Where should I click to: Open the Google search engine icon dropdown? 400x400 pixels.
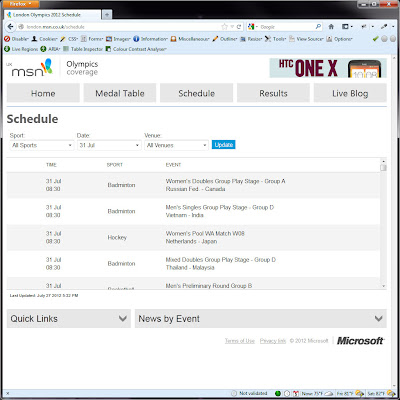(252, 27)
